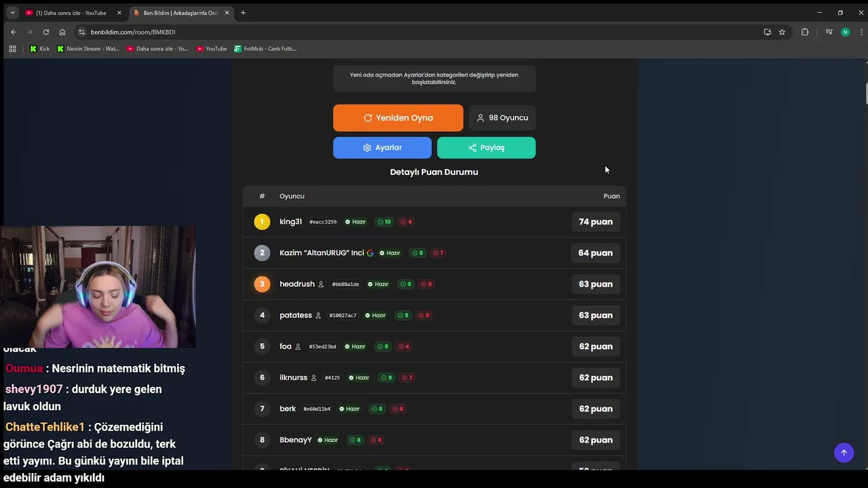Reload the page
868x488 pixels.
[46, 32]
